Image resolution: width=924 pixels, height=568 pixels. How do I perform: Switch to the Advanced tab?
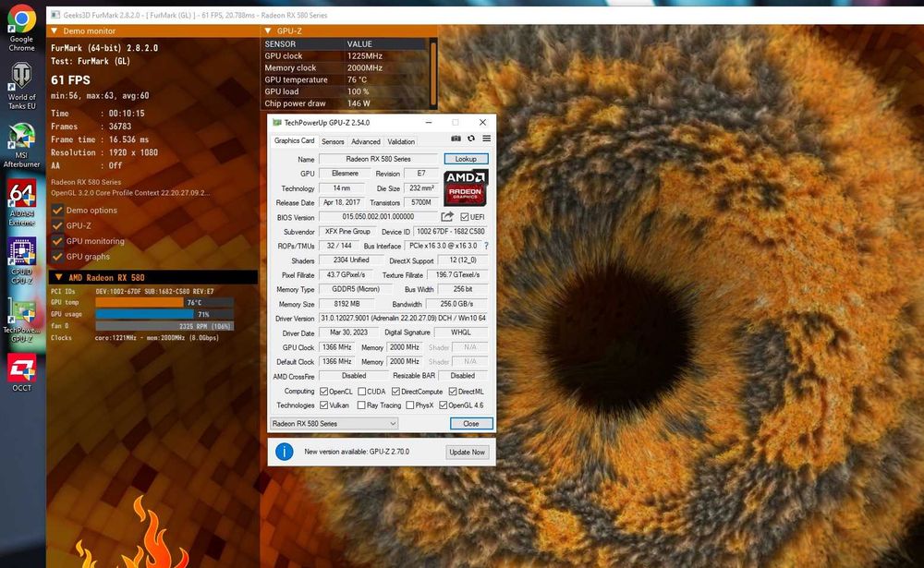click(365, 141)
